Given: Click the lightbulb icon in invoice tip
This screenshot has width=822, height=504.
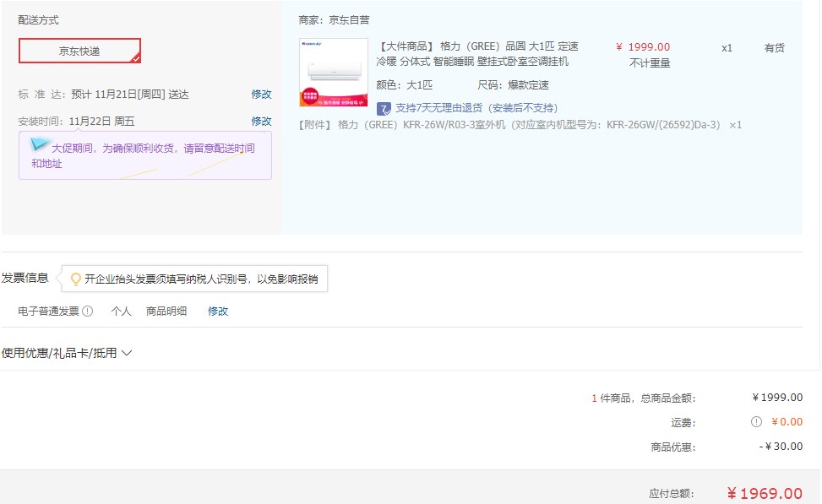Looking at the screenshot, I should click(x=76, y=279).
